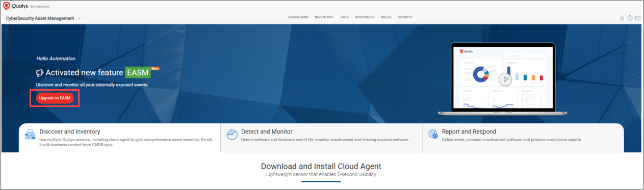
Task: Click the Discover and Inventory icon
Action: (30, 134)
